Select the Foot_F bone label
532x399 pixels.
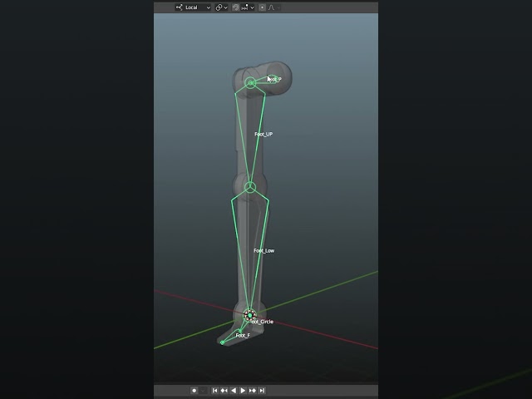(243, 336)
